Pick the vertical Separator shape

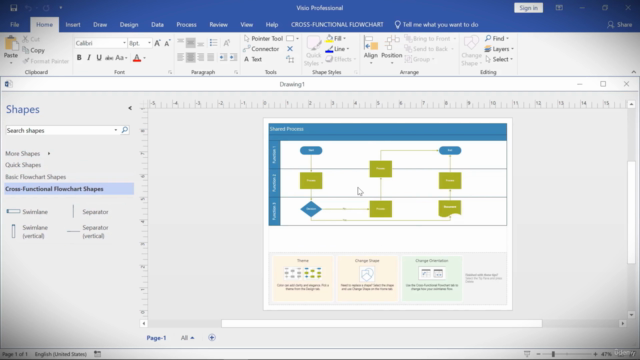88,231
